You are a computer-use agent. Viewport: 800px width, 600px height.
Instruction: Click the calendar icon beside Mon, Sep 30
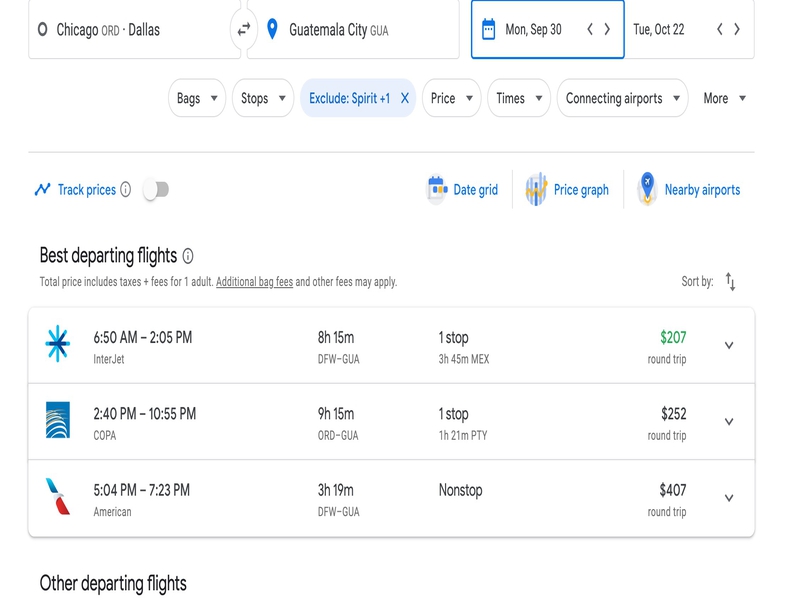point(488,29)
